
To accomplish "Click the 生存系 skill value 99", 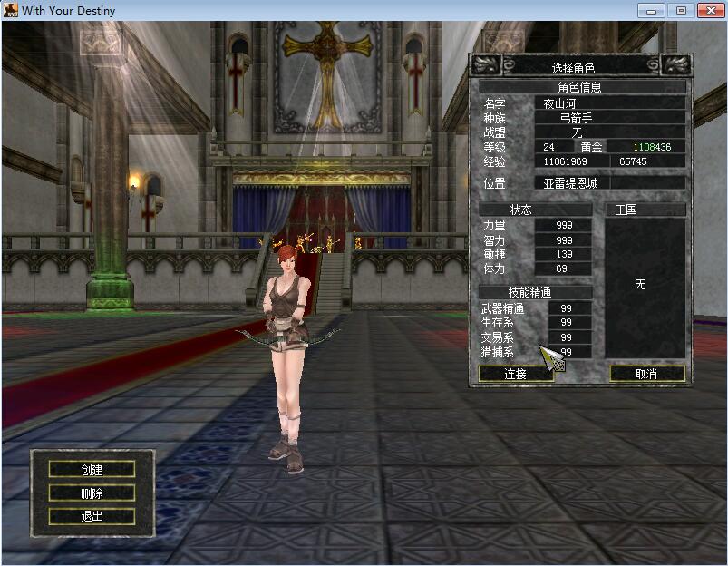I will (566, 323).
